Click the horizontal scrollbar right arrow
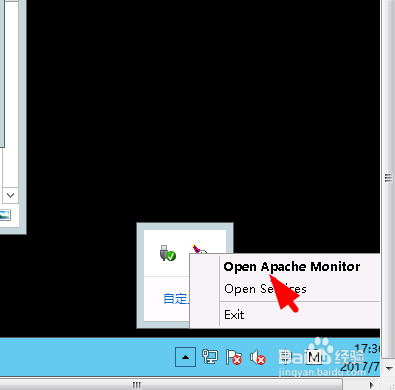This screenshot has width=395, height=390. click(372, 385)
